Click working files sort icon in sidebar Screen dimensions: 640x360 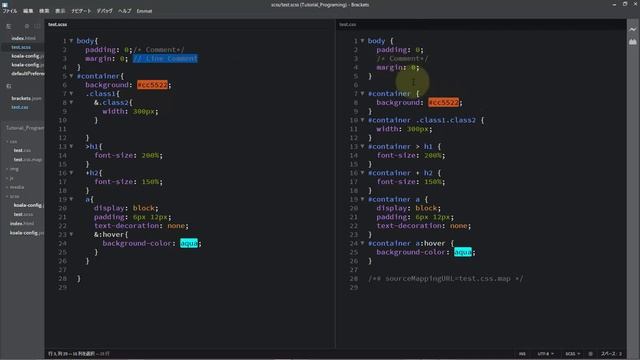9,26
